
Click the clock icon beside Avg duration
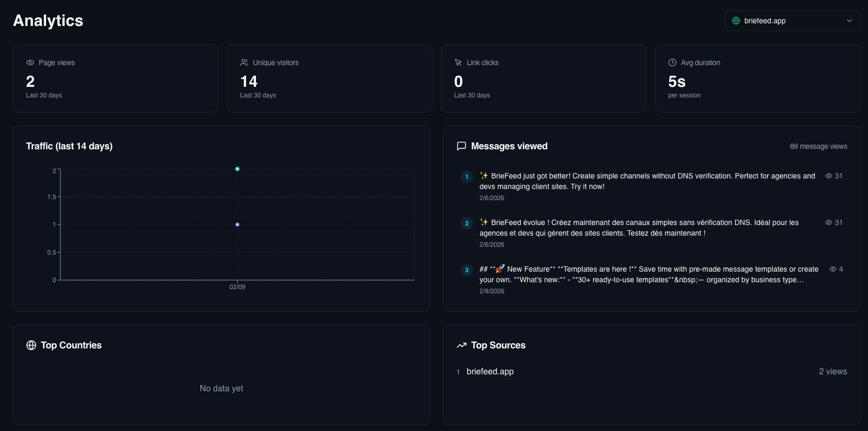click(672, 62)
